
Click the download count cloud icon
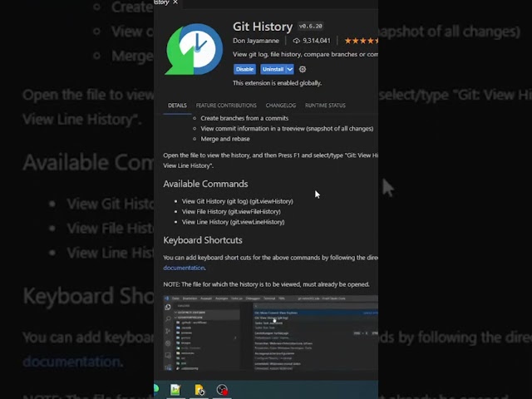[x=296, y=41]
